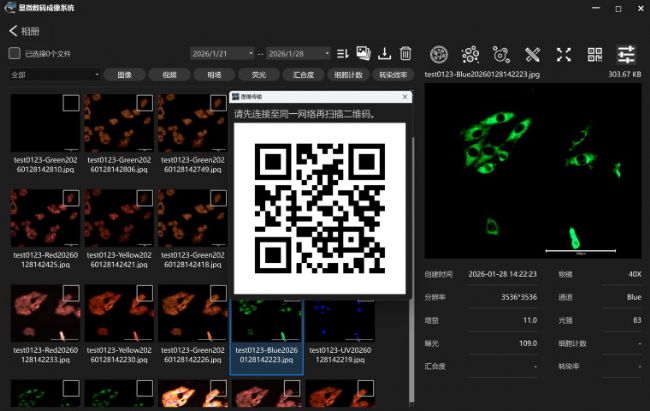Image resolution: width=650 pixels, height=411 pixels.
Task: Click the image gallery icon in the toolbar
Action: pyautogui.click(x=363, y=53)
